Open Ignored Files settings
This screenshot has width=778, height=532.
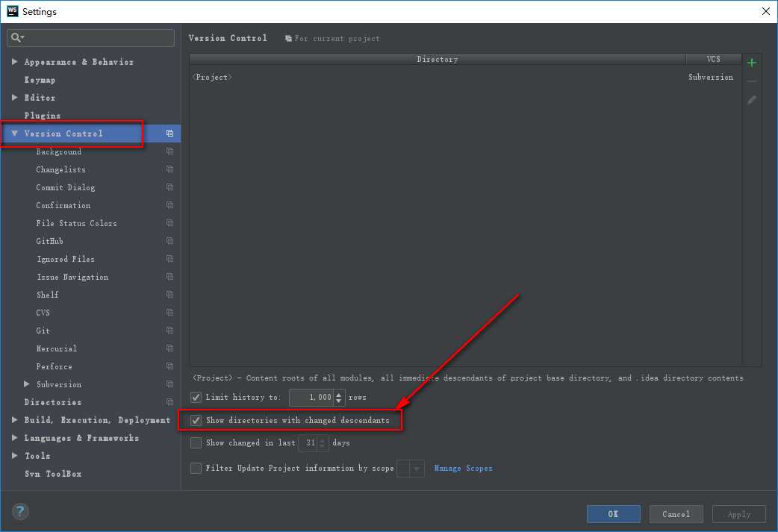[66, 259]
